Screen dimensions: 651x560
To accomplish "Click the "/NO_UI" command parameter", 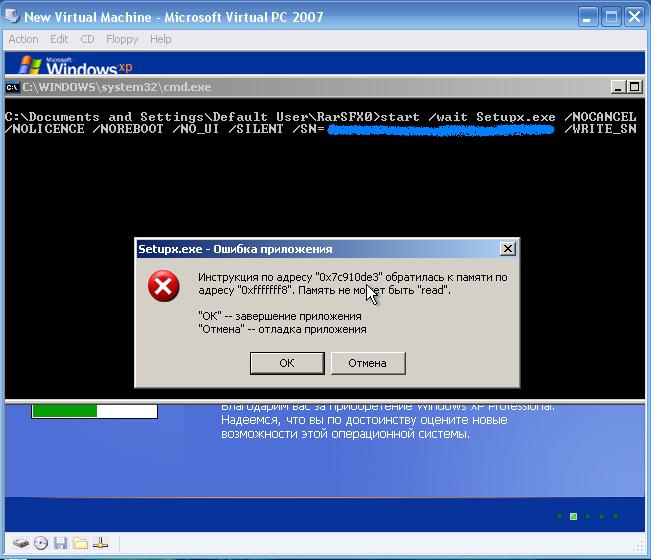I will [x=196, y=129].
